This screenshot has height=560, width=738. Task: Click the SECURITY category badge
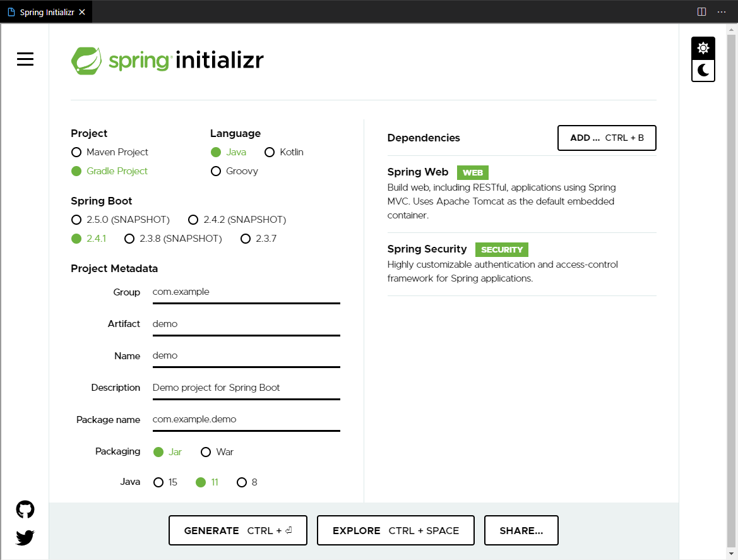(502, 249)
